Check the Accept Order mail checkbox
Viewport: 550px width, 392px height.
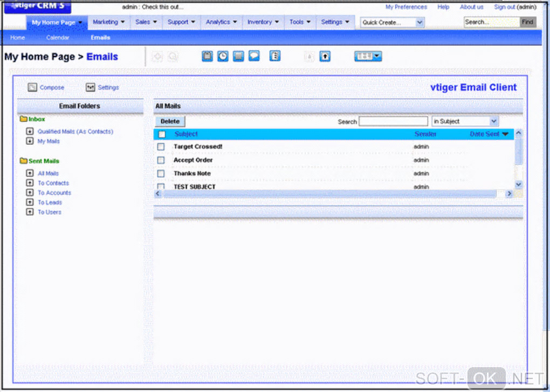(161, 160)
